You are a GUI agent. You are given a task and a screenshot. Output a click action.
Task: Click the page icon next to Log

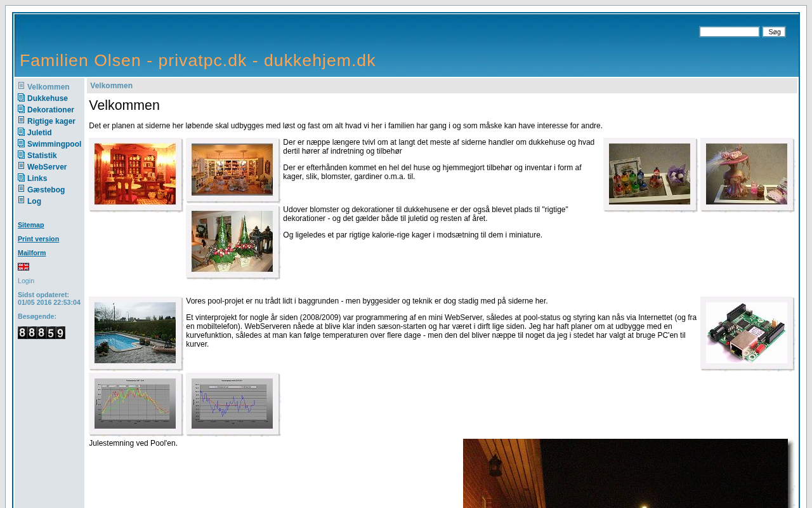click(21, 201)
